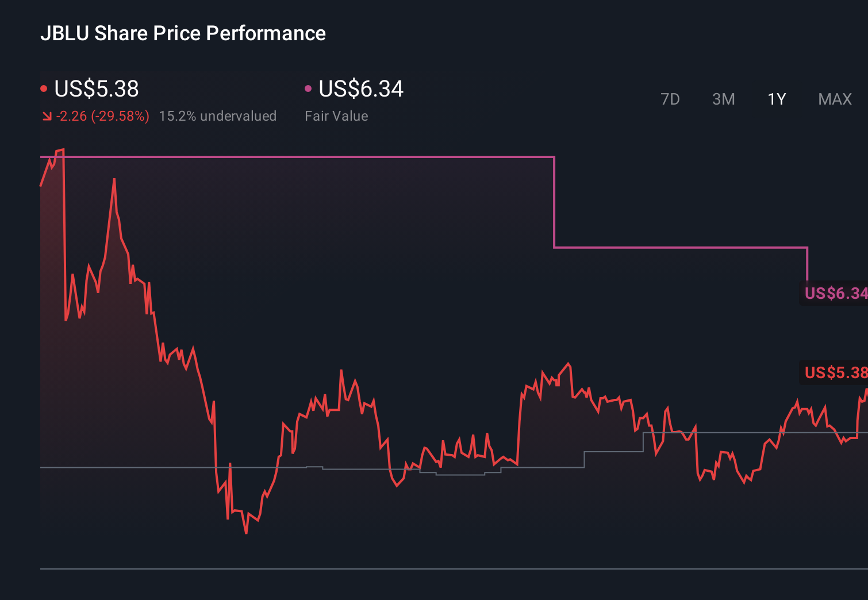Click the 15.2% undervalued label
Image resolution: width=868 pixels, height=600 pixels.
(x=218, y=116)
